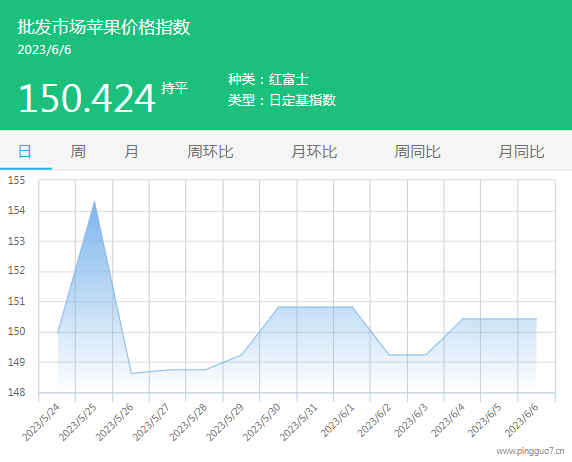572x462 pixels.
Task: Click the data point for 2023/5/30
Action: click(x=279, y=307)
